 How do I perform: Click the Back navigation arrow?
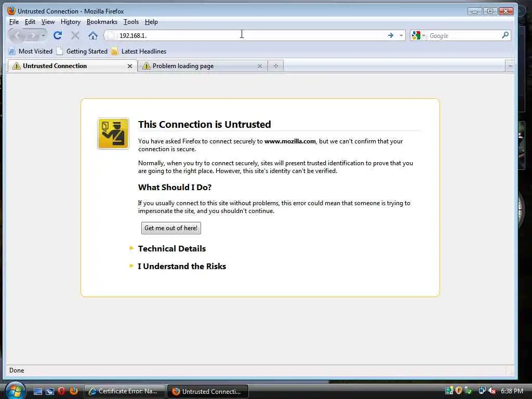(17, 35)
